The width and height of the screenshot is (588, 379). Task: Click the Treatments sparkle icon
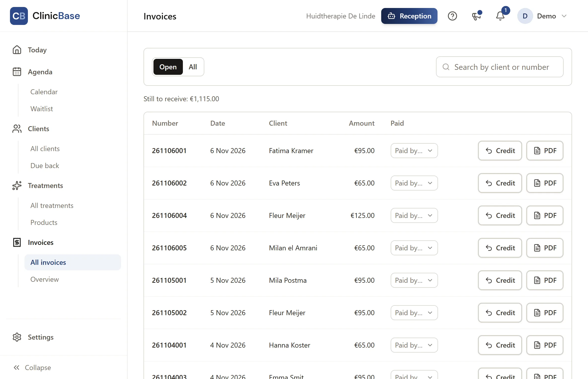[17, 186]
